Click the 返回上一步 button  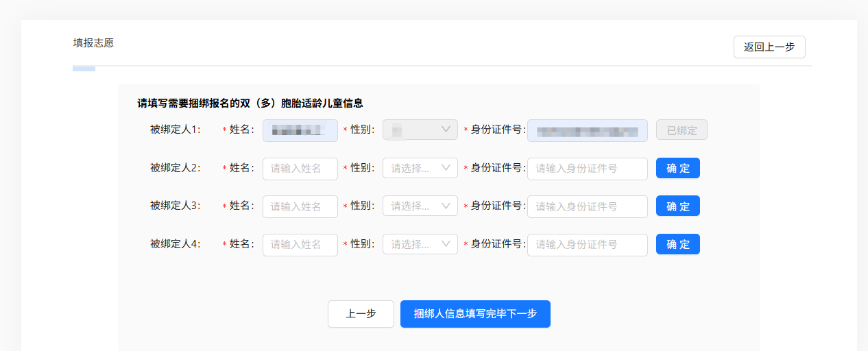click(x=769, y=47)
